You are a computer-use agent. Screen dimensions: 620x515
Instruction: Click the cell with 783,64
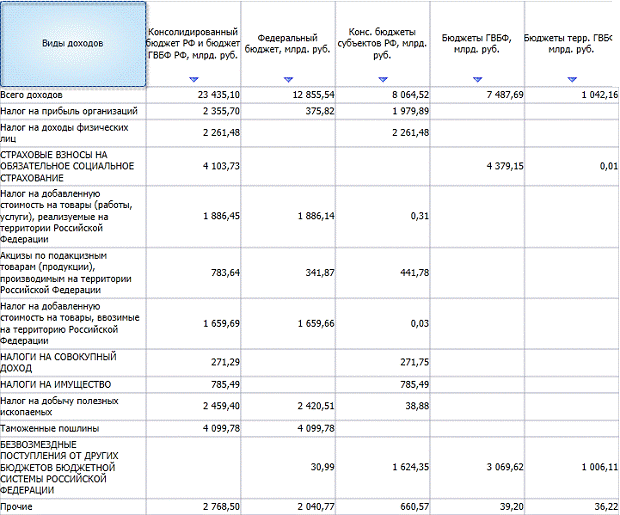(x=193, y=273)
